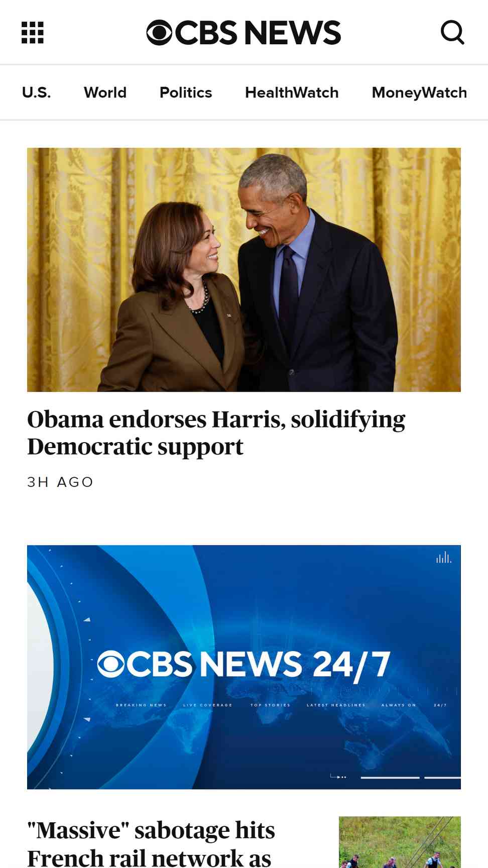Tap the arrow-dots icon near the video's progress bars
The height and width of the screenshot is (868, 488).
tap(338, 777)
